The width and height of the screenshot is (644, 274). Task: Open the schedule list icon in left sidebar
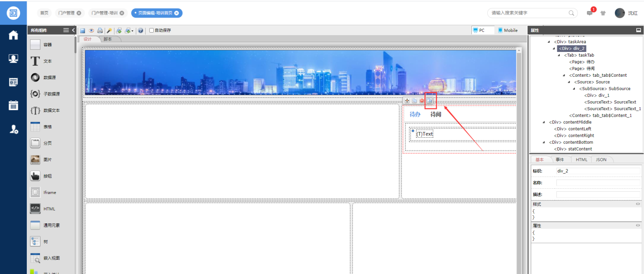[13, 82]
